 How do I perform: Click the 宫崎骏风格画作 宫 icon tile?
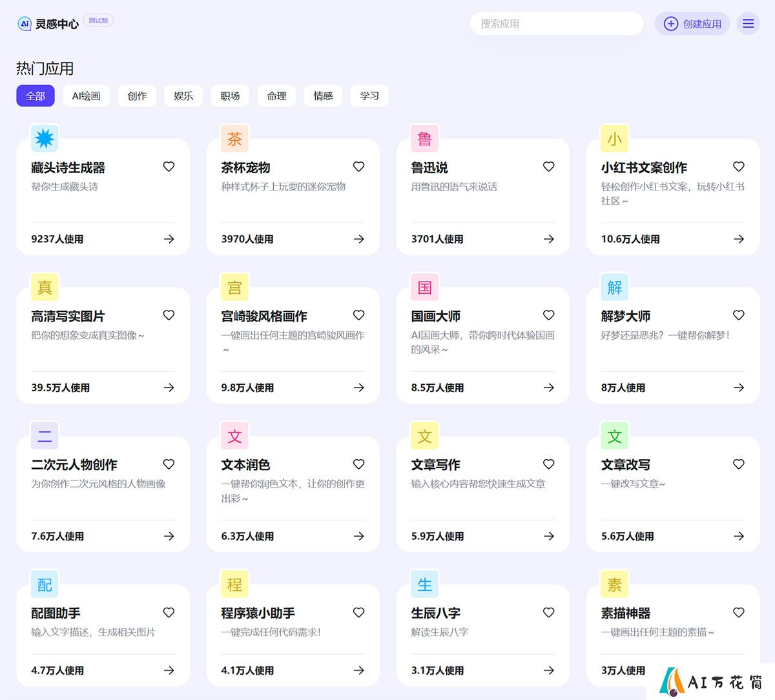pos(234,287)
